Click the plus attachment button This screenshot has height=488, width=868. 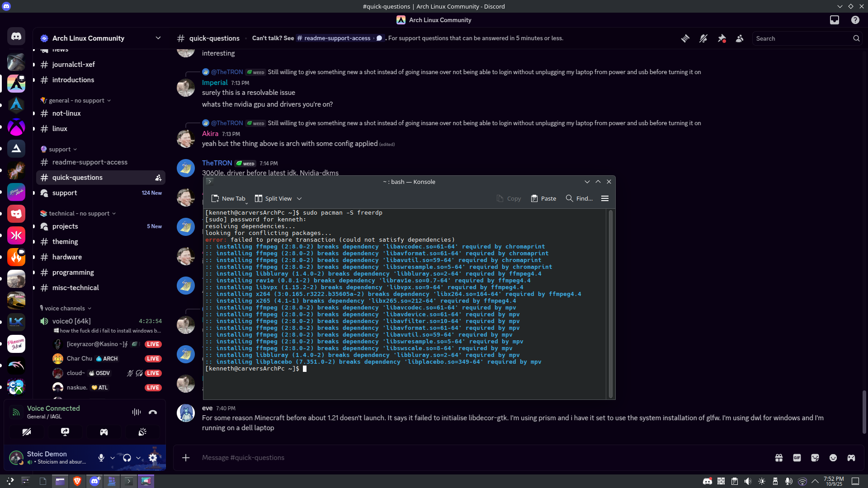(x=186, y=458)
